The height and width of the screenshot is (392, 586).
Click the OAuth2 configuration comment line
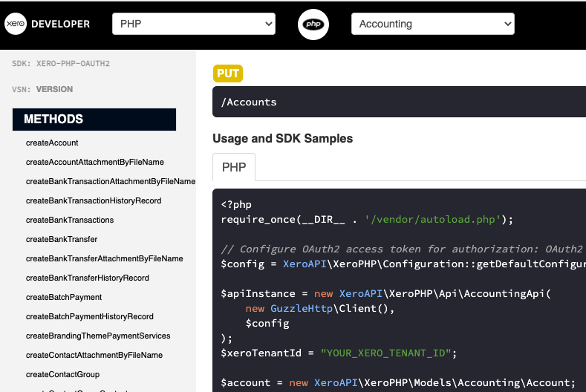pos(402,249)
